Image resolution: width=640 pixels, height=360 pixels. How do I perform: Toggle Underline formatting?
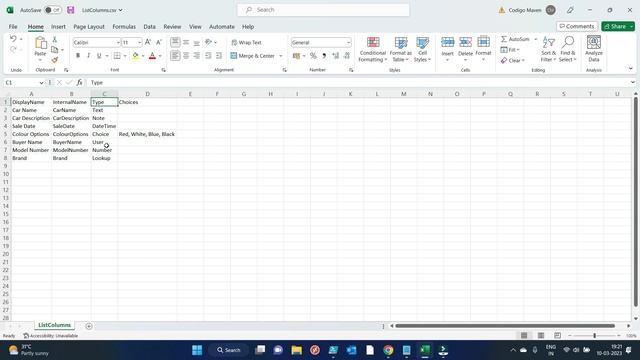tap(99, 56)
